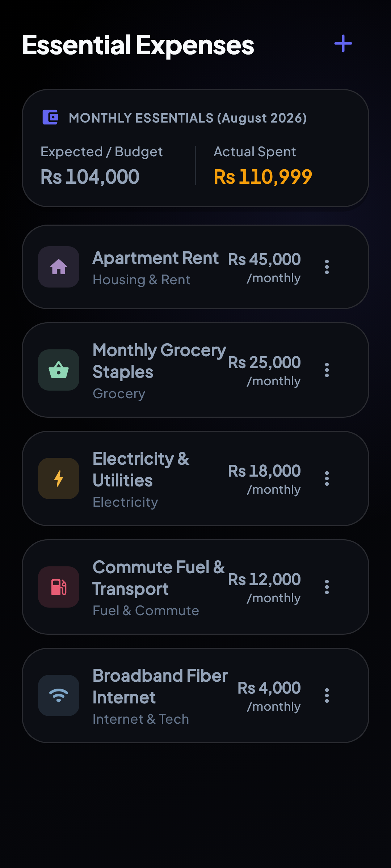Tap the Fuel & Commute category label

tap(146, 610)
